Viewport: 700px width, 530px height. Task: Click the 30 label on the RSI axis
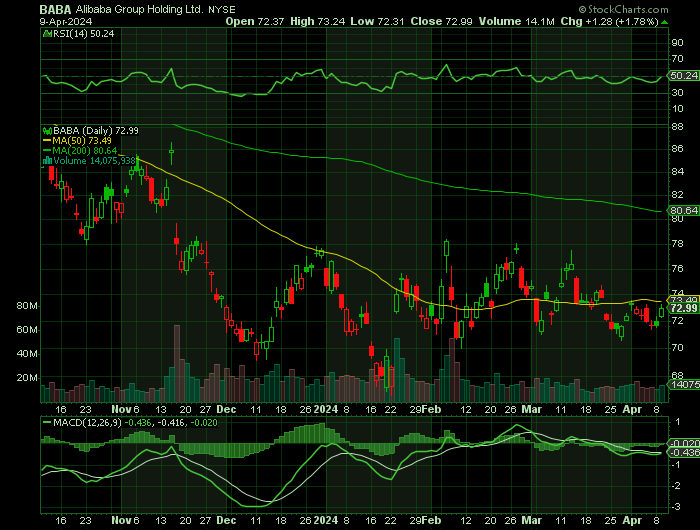677,92
